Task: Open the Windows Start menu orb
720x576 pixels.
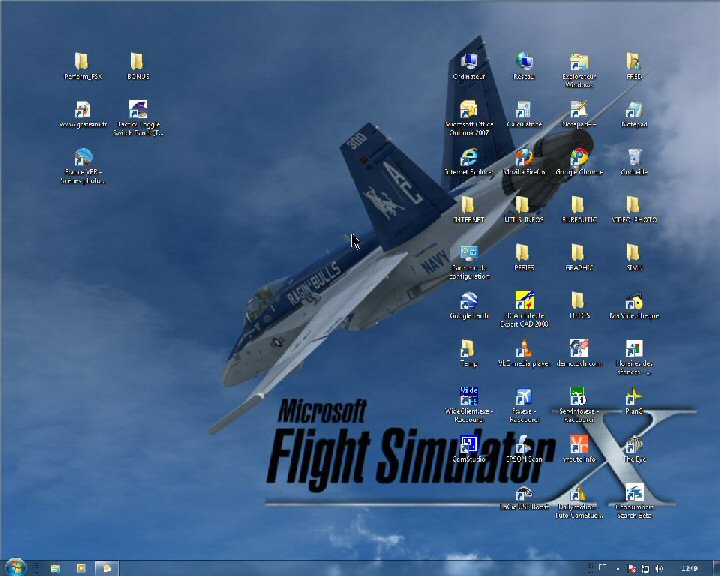Action: click(16, 568)
